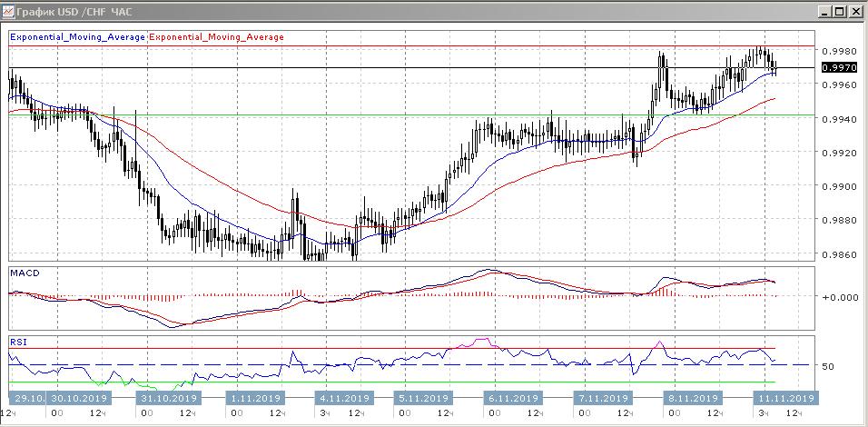Click the chart window icon in title bar

click(9, 11)
